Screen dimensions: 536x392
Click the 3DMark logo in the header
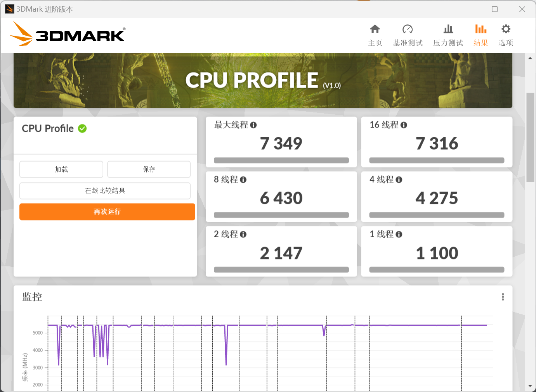(x=68, y=34)
